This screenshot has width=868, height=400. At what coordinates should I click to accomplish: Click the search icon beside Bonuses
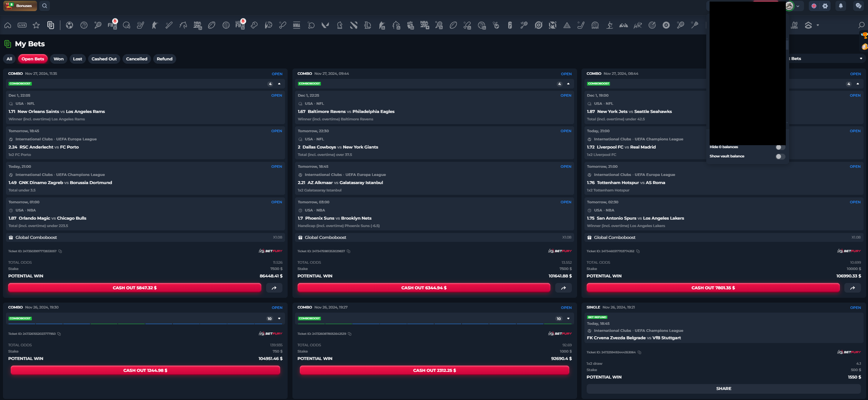tap(44, 6)
